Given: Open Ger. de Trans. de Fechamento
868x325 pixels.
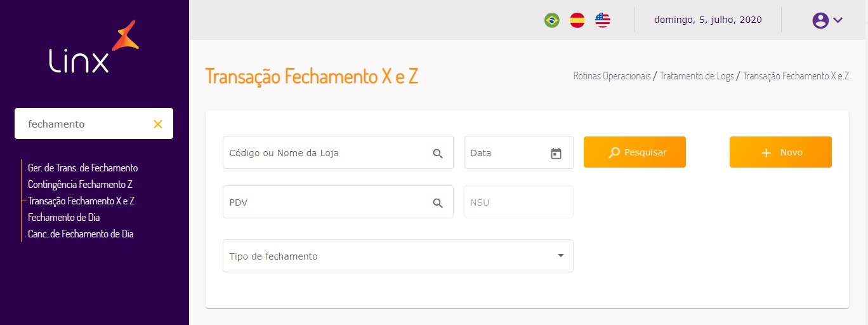Looking at the screenshot, I should [83, 168].
